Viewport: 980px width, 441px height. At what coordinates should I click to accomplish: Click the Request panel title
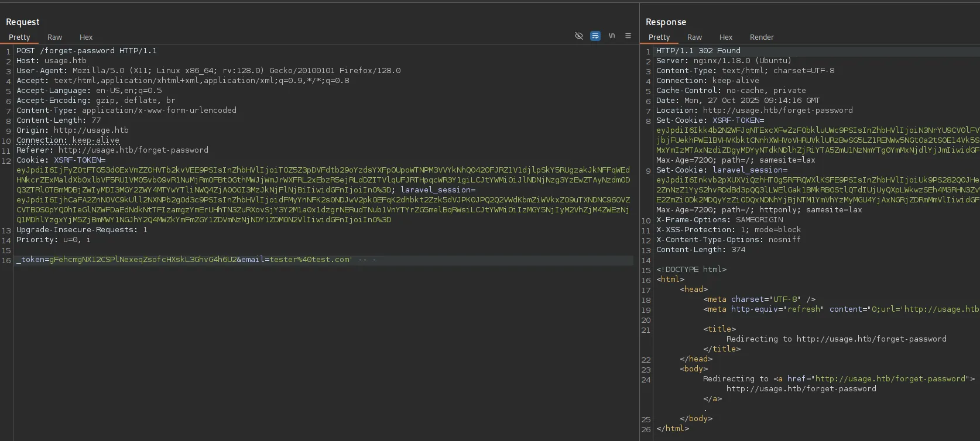(x=23, y=22)
